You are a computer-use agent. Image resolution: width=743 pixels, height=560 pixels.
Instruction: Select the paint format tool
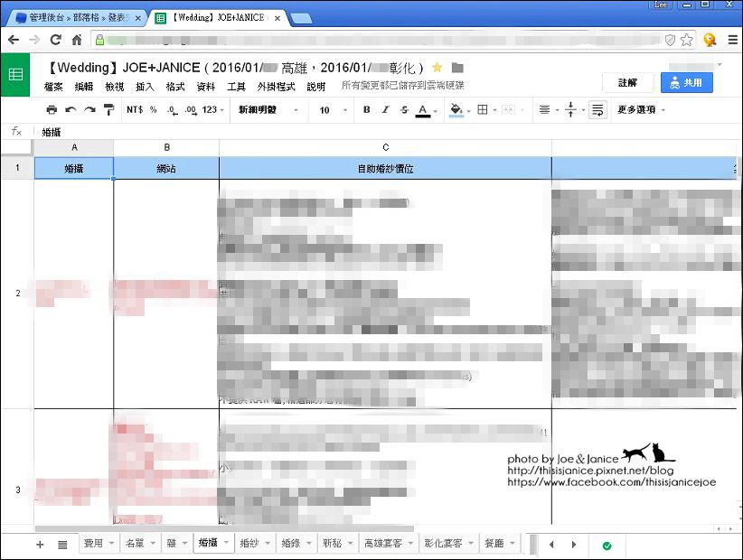108,110
